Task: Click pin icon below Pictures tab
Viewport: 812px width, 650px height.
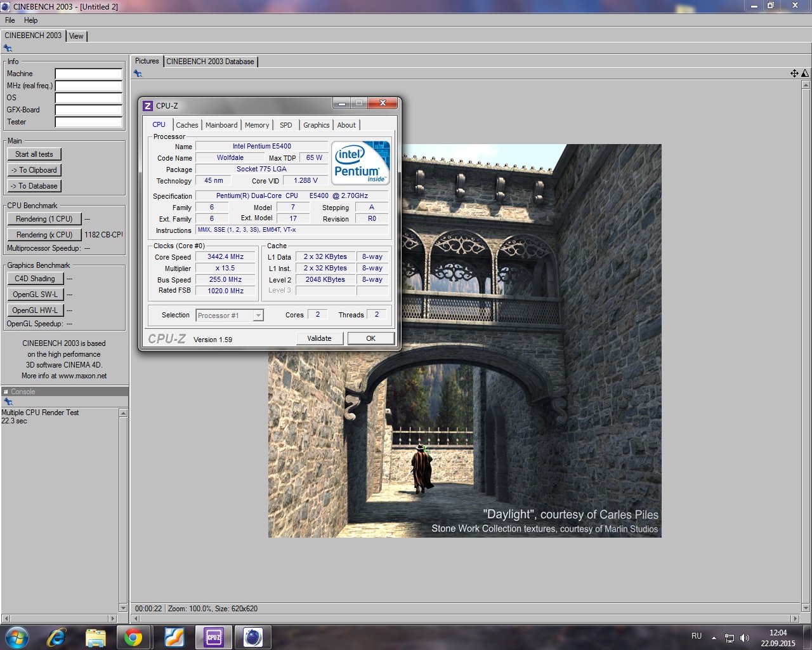Action: (138, 74)
